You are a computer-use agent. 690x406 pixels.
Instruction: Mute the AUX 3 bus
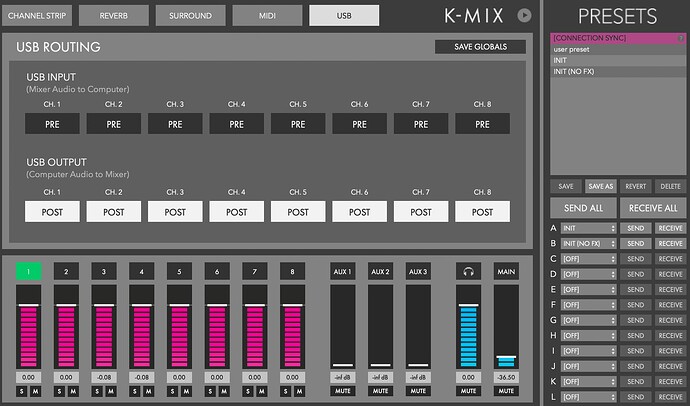pyautogui.click(x=418, y=391)
